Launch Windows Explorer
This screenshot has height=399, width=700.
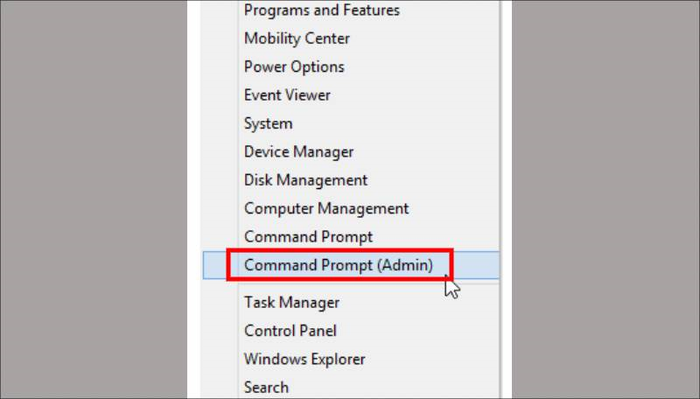[x=304, y=359]
